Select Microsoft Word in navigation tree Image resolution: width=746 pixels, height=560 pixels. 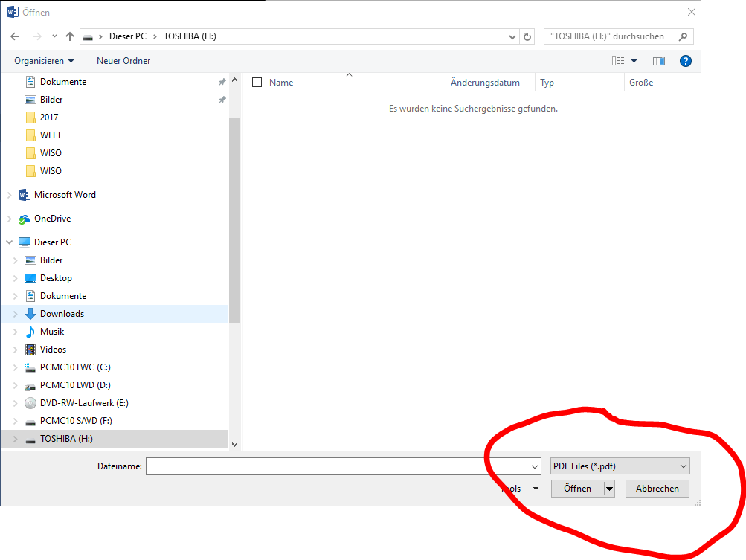(65, 195)
